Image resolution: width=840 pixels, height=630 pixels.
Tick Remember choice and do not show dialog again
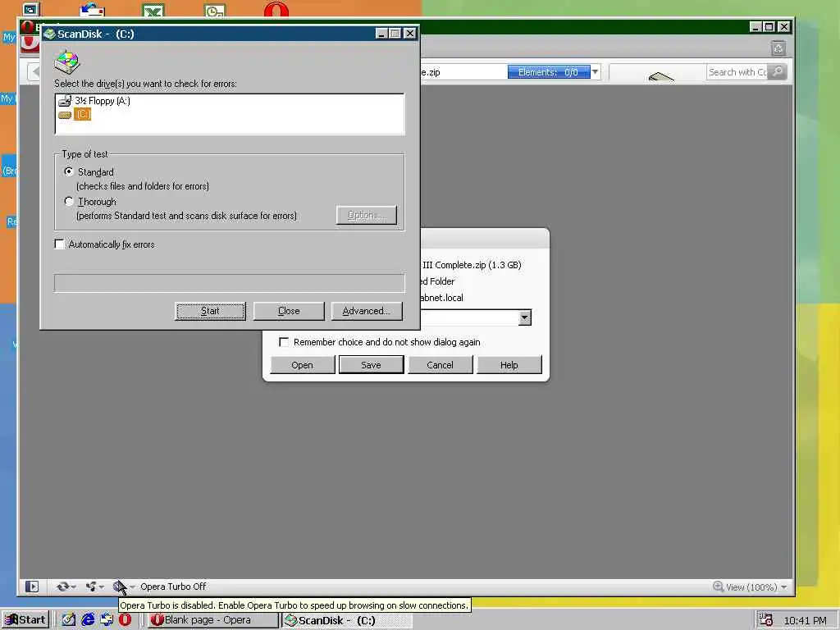pos(284,342)
